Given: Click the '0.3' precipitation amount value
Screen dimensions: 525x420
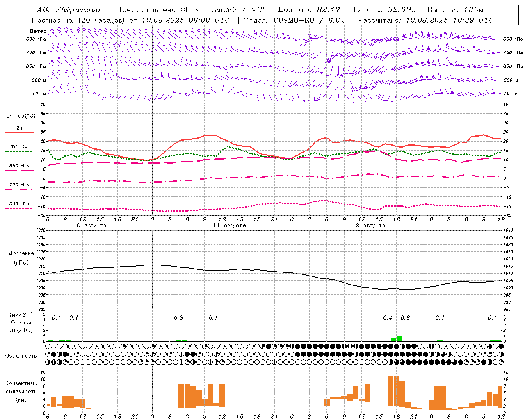Looking at the screenshot, I should pos(178,318).
